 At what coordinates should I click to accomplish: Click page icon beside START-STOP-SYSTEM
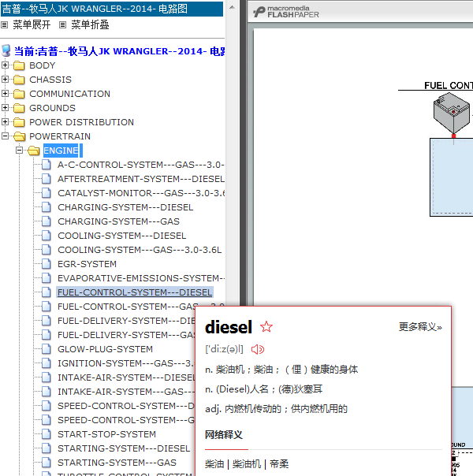[47, 434]
